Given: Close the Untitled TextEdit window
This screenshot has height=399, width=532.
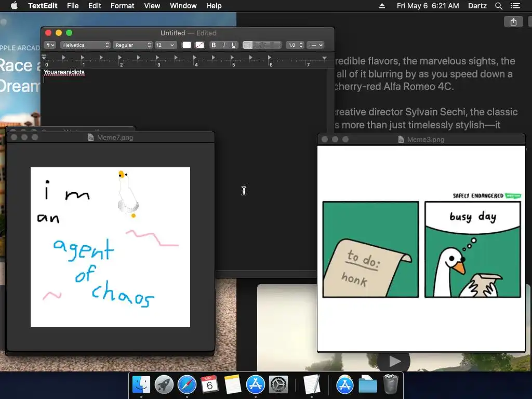Looking at the screenshot, I should pyautogui.click(x=48, y=33).
